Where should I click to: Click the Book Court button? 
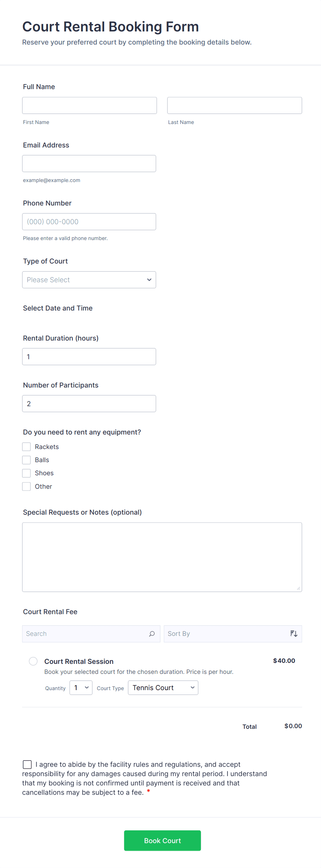point(162,841)
